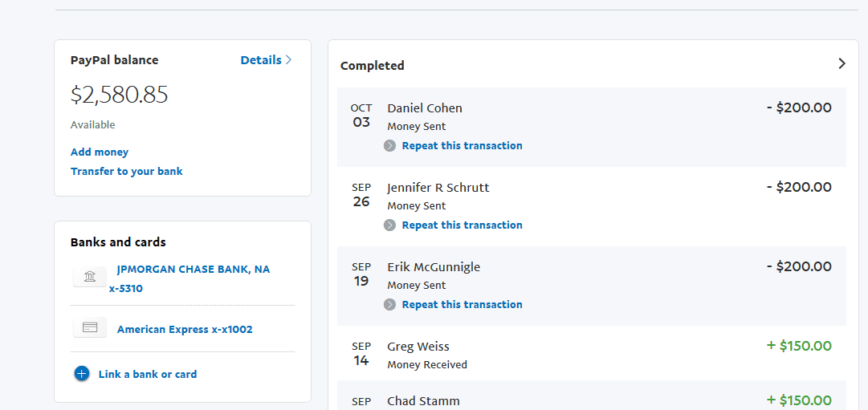Screen dimensions: 868x410
Task: Select Transfer to your bank
Action: click(127, 172)
